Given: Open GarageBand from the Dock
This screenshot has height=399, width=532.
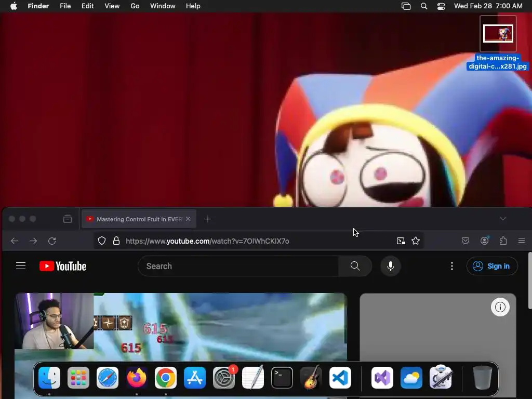Looking at the screenshot, I should point(311,378).
